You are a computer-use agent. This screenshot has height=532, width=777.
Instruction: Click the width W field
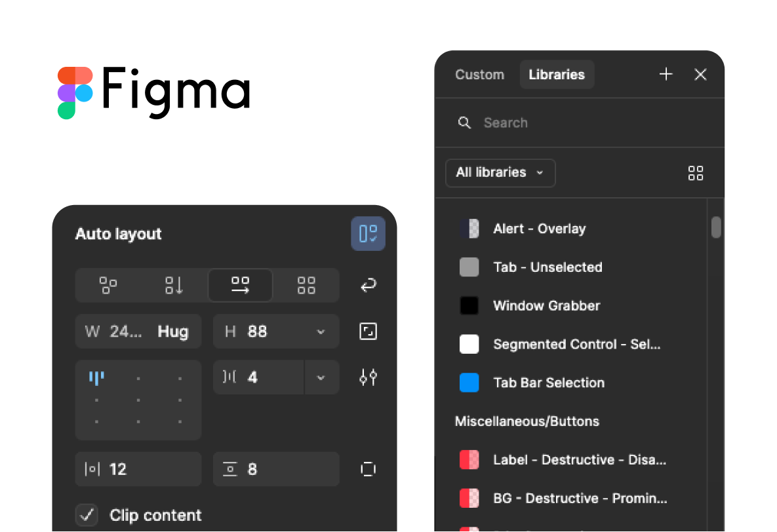point(138,332)
